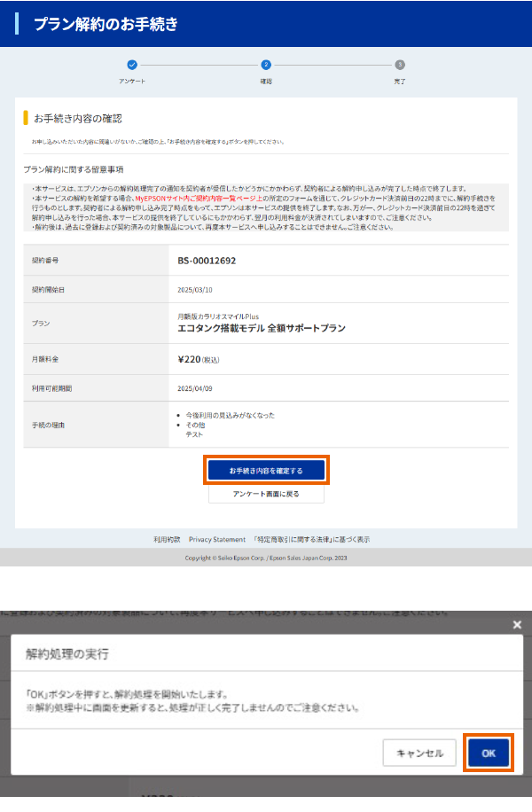Click the エコタンク搭載モデル 全額サポートプラン plan name

(x=262, y=328)
